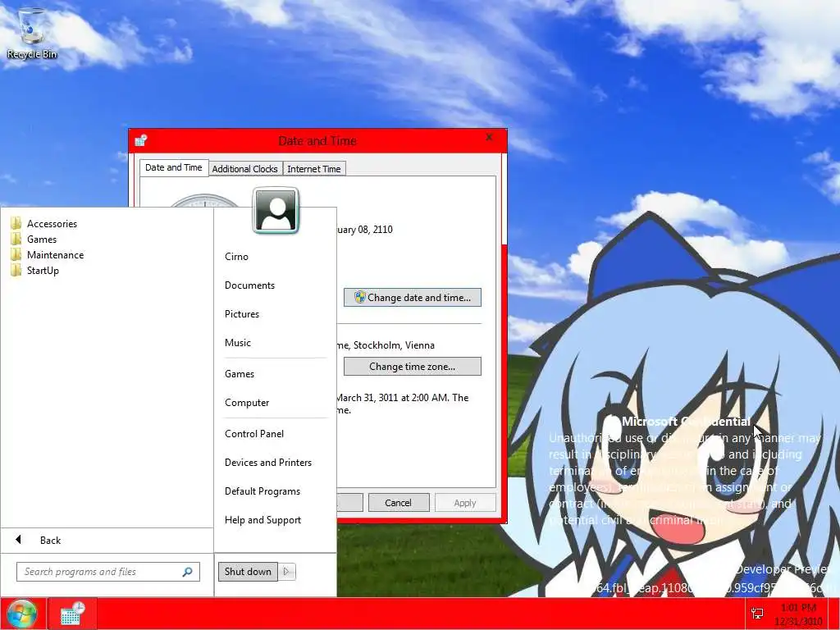Switch to the Date and Time tab
840x630 pixels.
174,167
